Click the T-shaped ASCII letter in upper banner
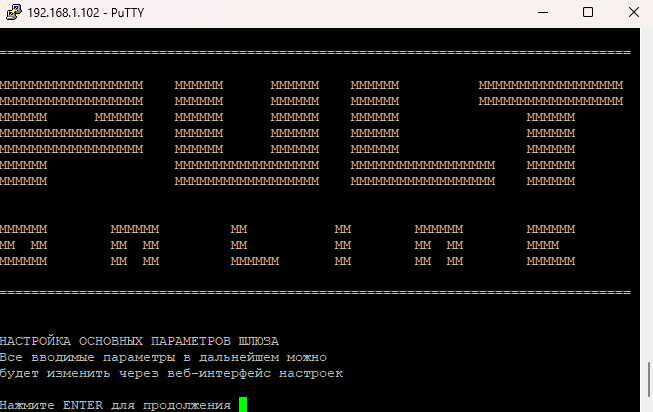The image size is (653, 412). click(x=551, y=133)
